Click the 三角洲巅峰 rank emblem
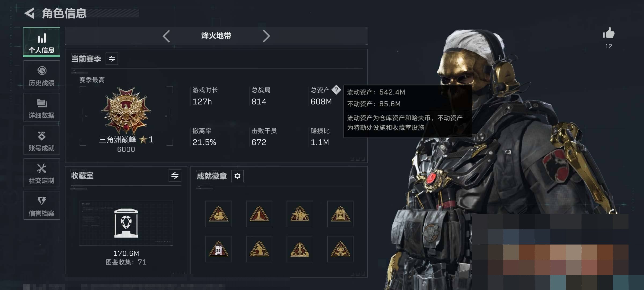The image size is (644, 290). (x=126, y=110)
